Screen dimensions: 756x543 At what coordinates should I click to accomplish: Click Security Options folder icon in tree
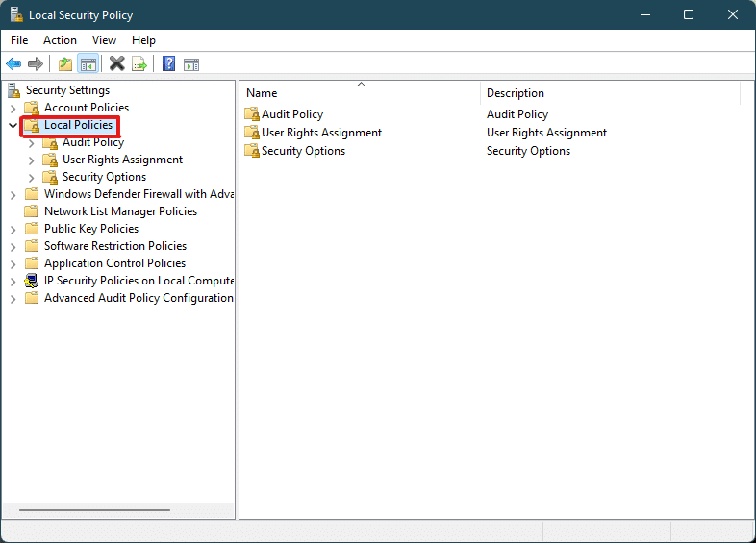click(50, 177)
